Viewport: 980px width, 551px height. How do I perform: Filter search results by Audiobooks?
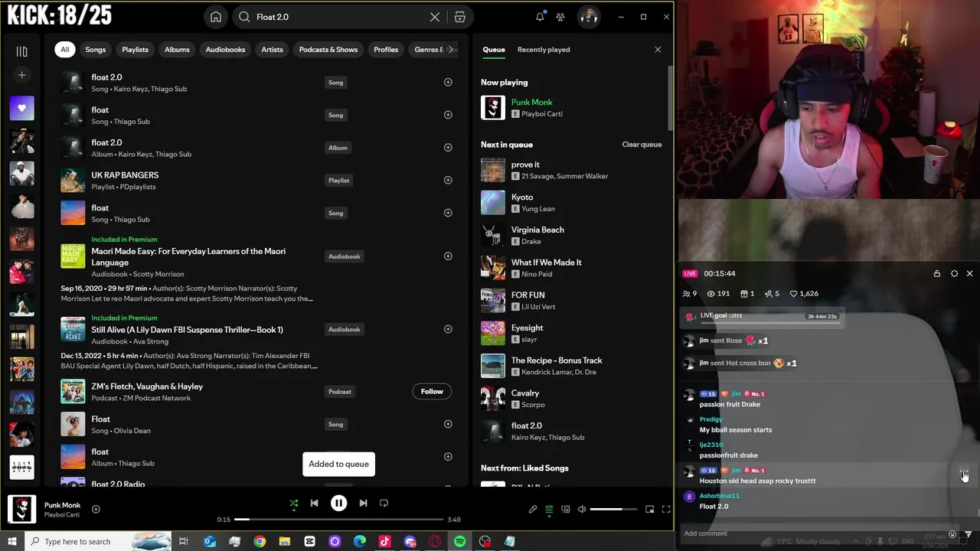225,50
